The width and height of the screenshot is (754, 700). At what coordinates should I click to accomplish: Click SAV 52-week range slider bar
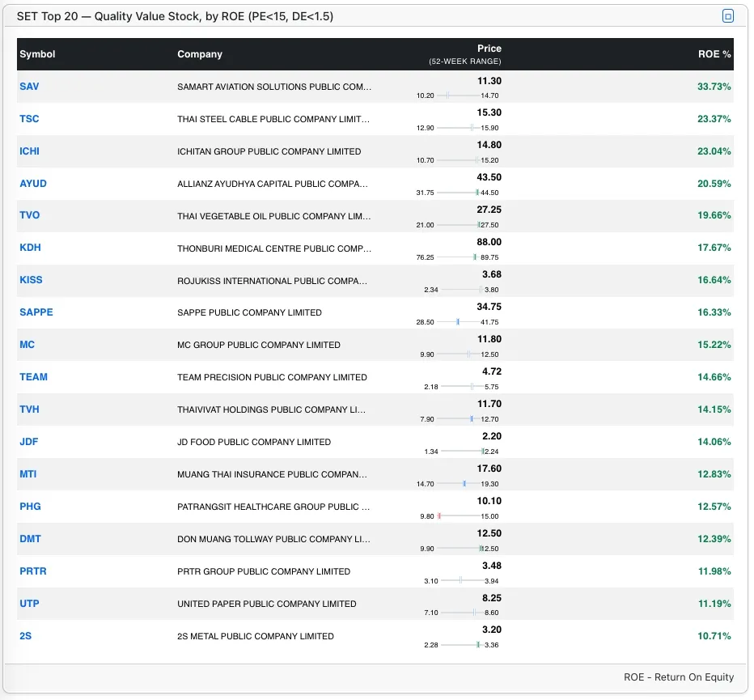458,95
